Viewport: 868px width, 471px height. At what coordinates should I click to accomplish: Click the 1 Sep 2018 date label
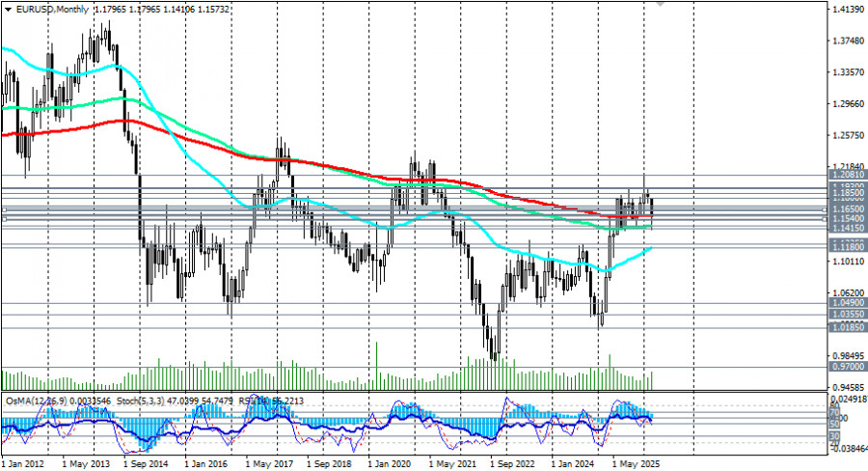coord(329,464)
